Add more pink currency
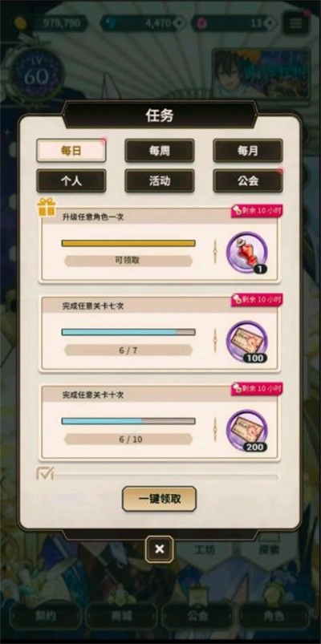The width and height of the screenshot is (321, 644). [270, 23]
